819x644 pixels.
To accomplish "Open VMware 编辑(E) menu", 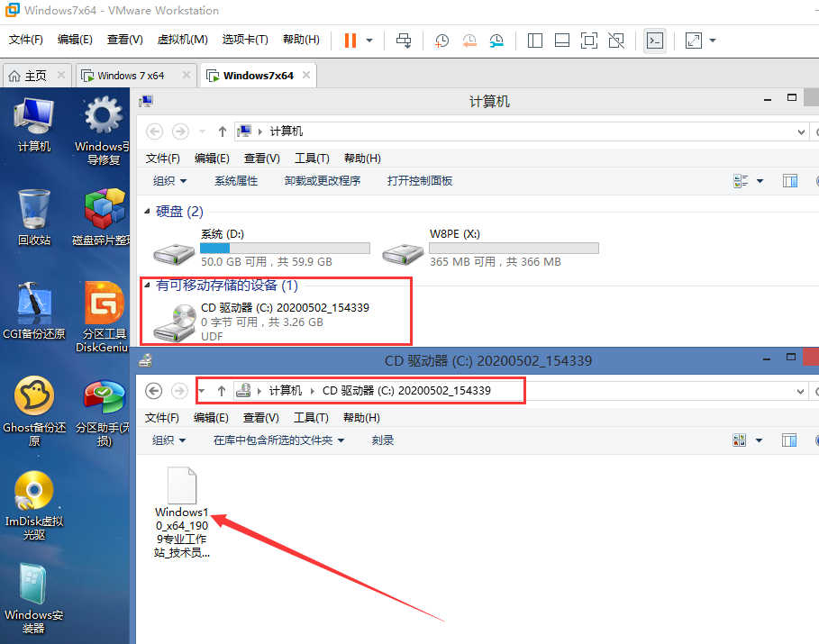I will click(x=75, y=40).
